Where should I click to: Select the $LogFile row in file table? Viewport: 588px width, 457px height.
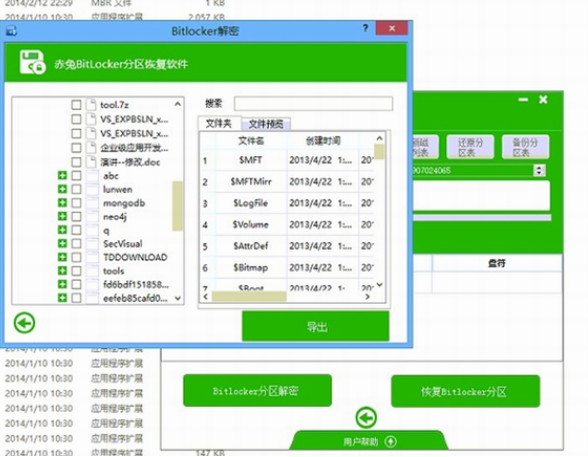287,203
